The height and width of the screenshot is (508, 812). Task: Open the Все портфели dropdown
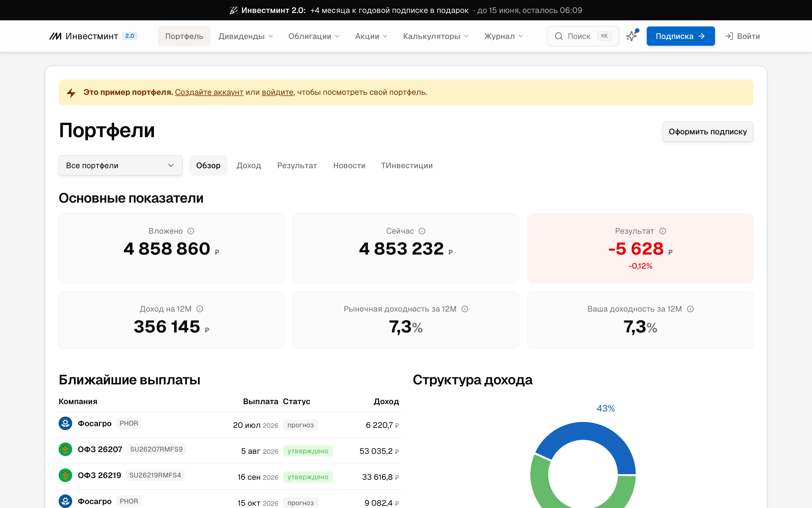tap(120, 165)
